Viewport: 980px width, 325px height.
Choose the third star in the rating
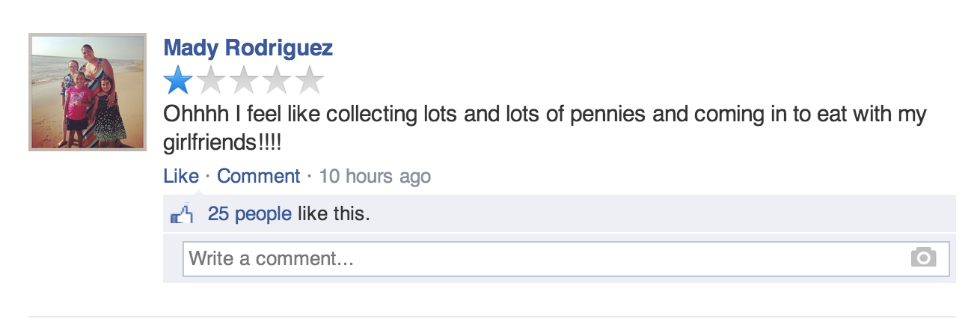(244, 79)
